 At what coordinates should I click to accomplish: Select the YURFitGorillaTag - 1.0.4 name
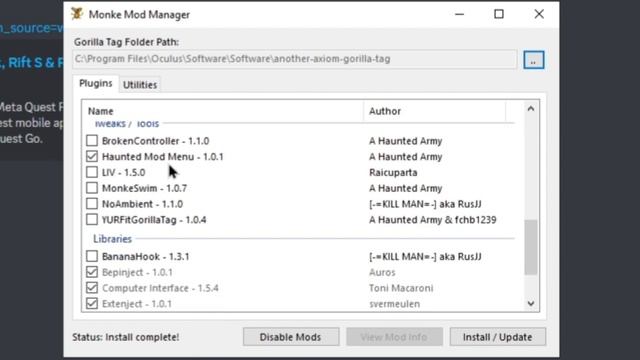[154, 220]
